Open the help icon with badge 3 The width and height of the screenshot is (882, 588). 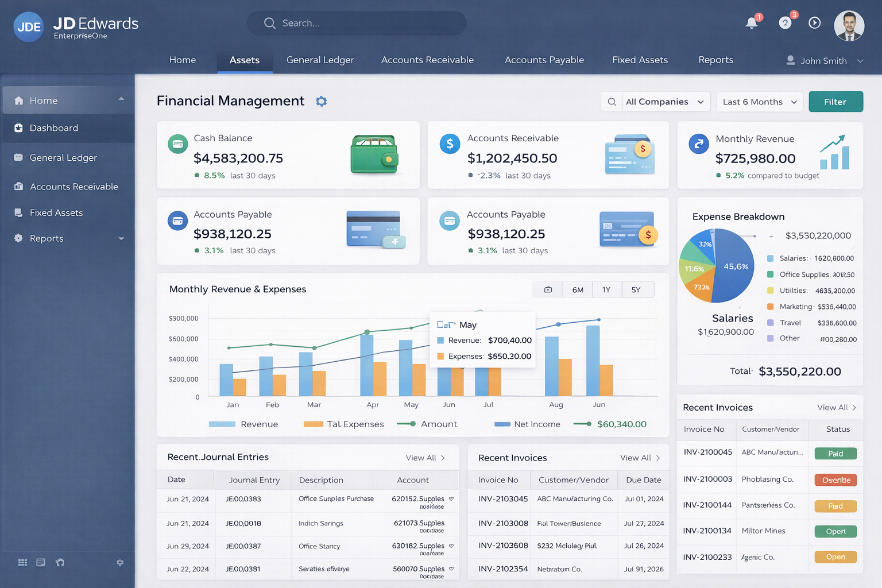(x=785, y=23)
